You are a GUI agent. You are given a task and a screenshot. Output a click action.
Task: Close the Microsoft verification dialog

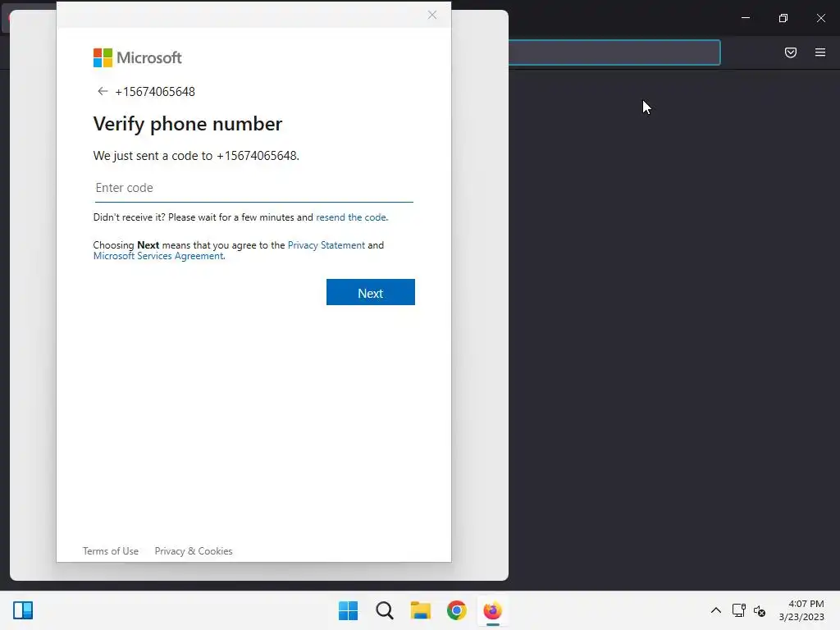coord(431,15)
